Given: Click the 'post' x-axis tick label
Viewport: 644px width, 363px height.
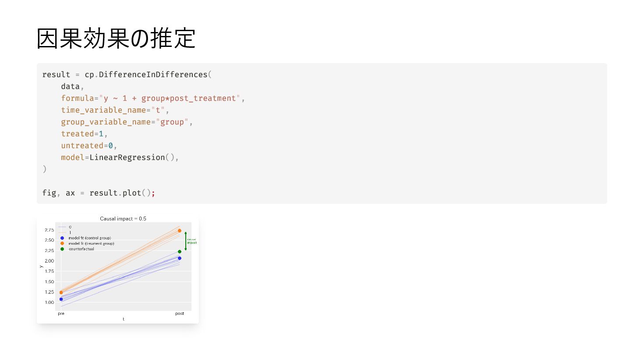Looking at the screenshot, I should tap(180, 313).
